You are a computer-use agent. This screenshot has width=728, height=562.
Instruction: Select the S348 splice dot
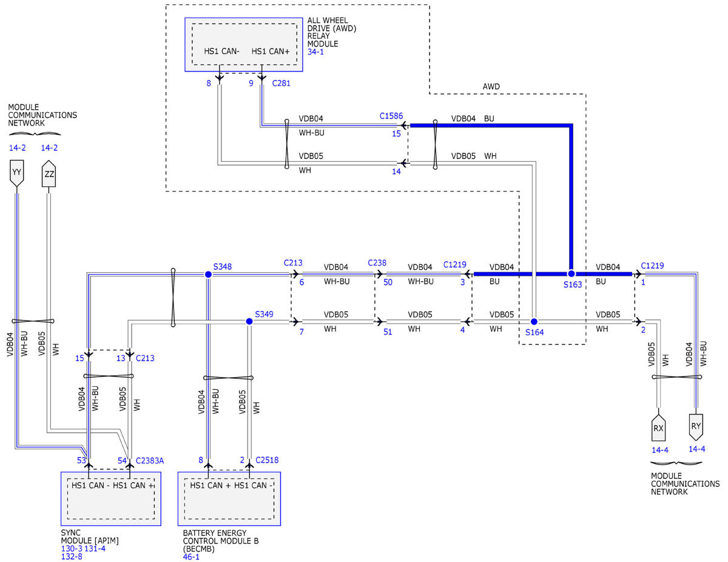208,275
